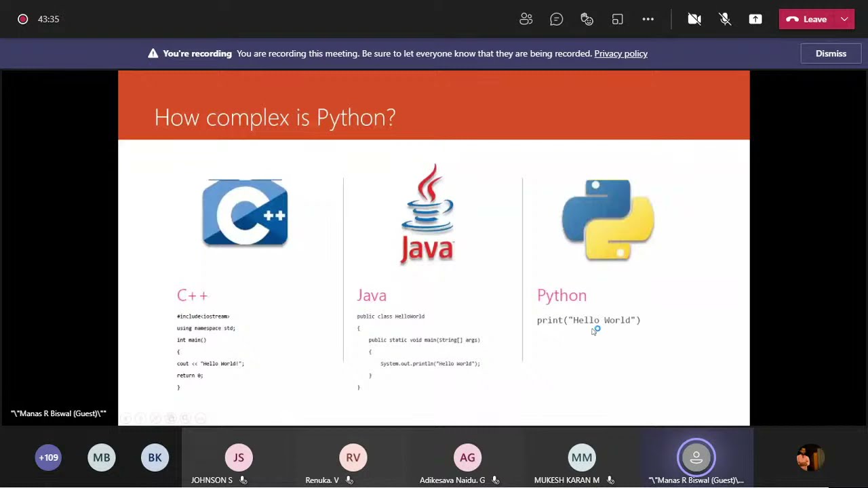Click the #include<iostream> code line
Screen dimensions: 868x488
coord(203,317)
